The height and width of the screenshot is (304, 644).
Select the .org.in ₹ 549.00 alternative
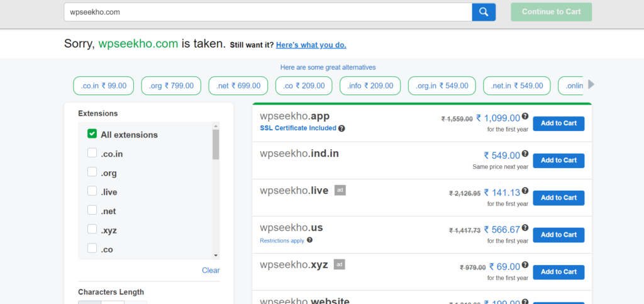(442, 86)
